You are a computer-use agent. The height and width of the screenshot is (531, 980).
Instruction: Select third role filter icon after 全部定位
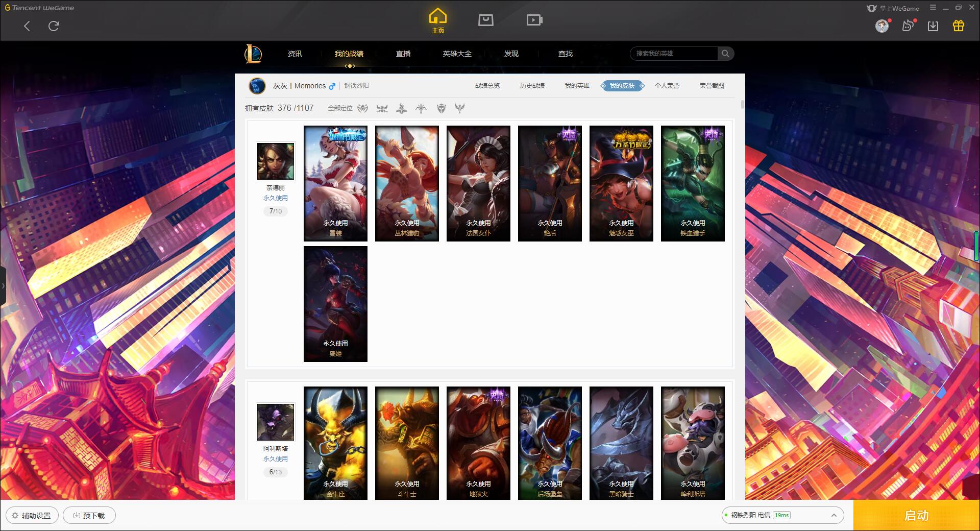402,108
